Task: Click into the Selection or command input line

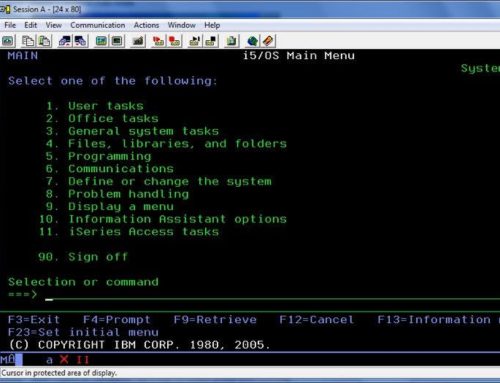Action: [272, 295]
